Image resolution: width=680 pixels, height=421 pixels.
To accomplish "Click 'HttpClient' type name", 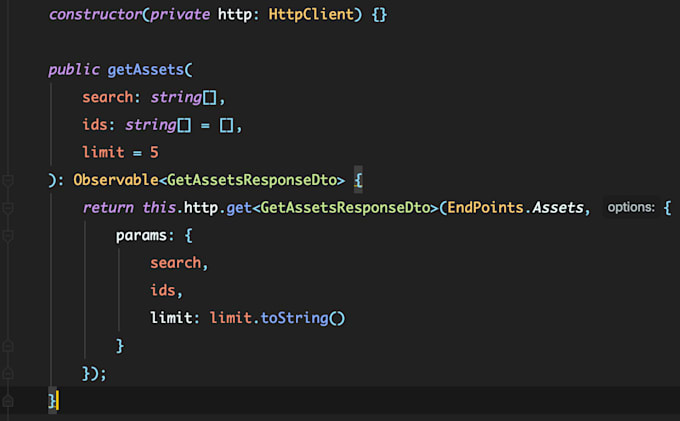I will pyautogui.click(x=311, y=14).
